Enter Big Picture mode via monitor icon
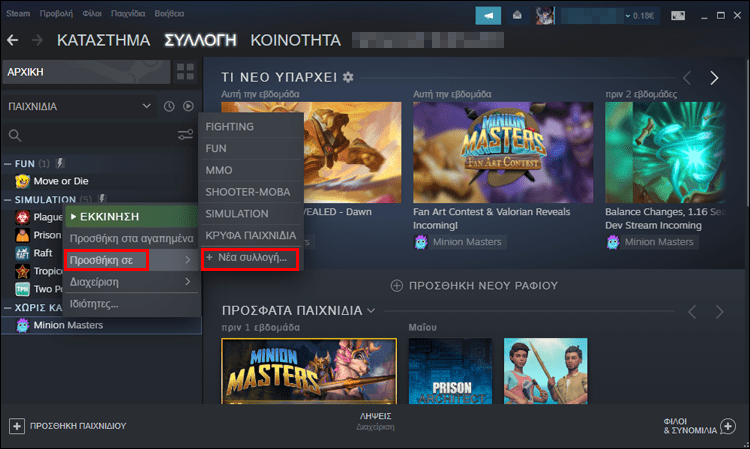 (678, 16)
